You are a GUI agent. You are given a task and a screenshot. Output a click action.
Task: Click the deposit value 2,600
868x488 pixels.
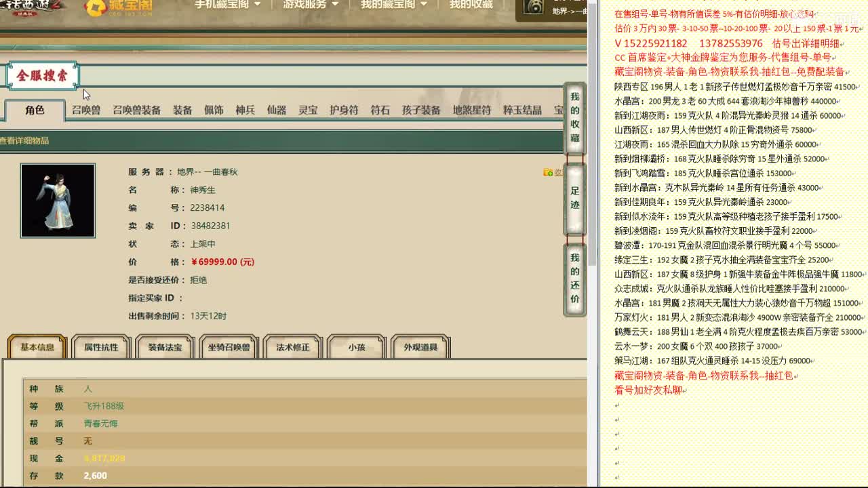point(95,476)
